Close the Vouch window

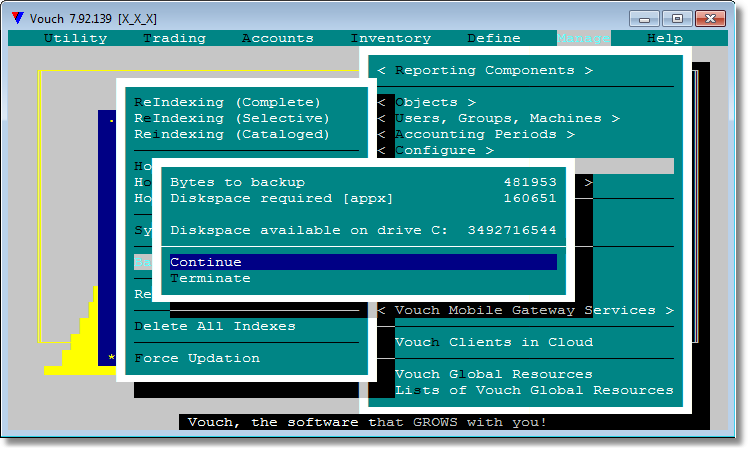[710, 19]
